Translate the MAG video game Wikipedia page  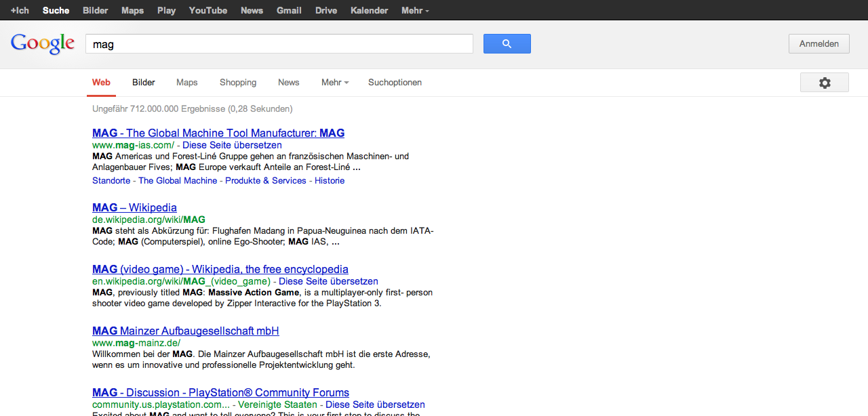coord(328,281)
